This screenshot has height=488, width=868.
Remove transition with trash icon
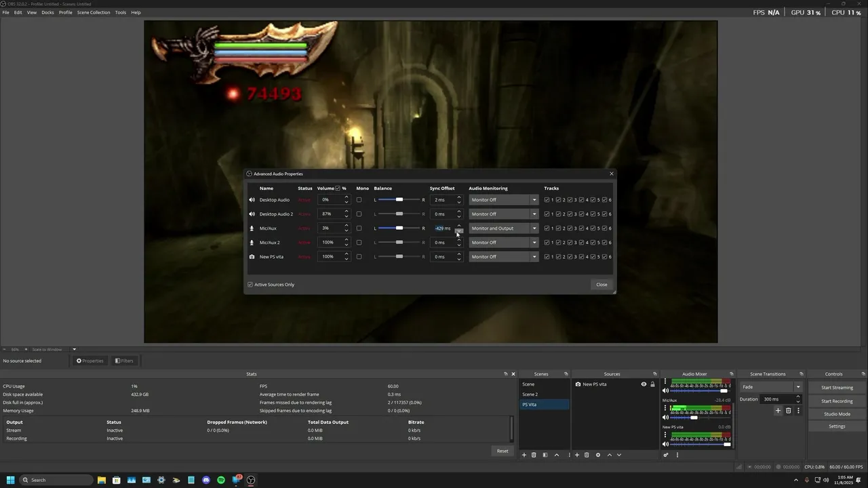tap(789, 411)
